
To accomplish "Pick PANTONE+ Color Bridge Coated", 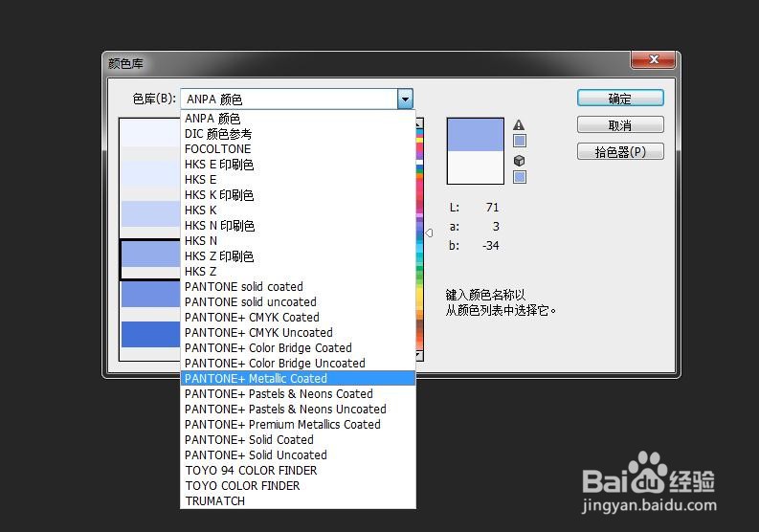I will pos(298,347).
